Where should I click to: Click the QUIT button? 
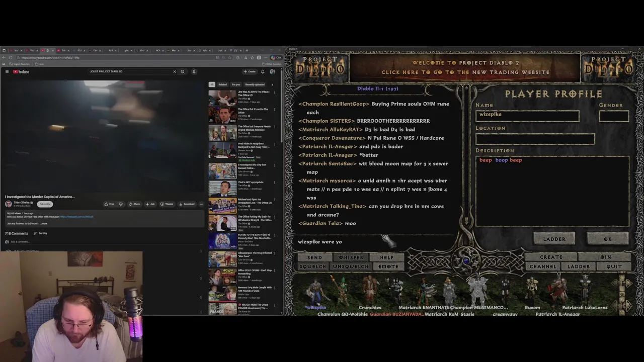pos(614,266)
